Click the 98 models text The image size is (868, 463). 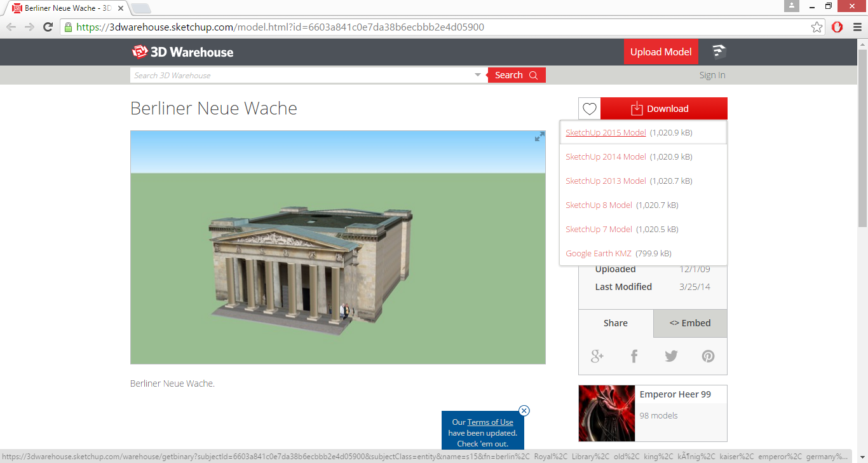click(x=659, y=416)
